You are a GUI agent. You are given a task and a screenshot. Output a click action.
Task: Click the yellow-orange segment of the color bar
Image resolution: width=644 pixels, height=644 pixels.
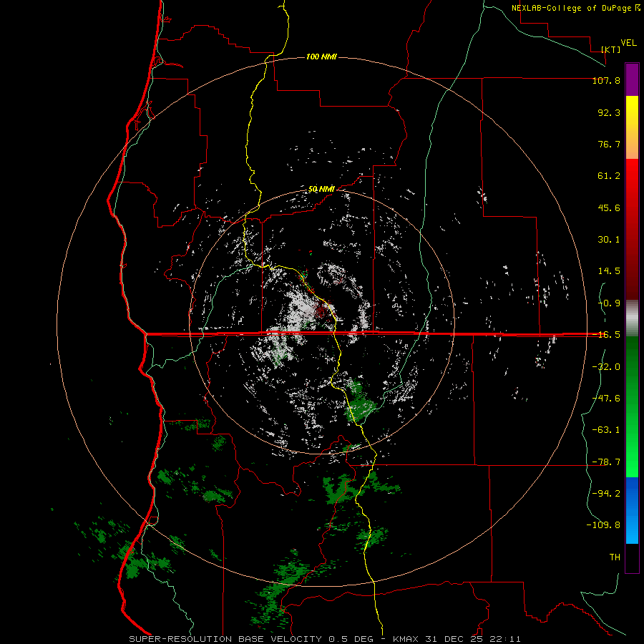pyautogui.click(x=632, y=128)
